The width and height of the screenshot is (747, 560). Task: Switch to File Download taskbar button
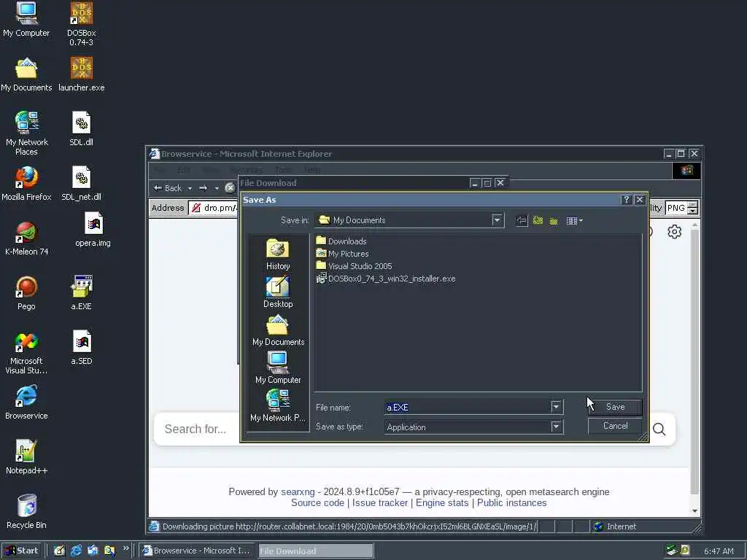[316, 551]
